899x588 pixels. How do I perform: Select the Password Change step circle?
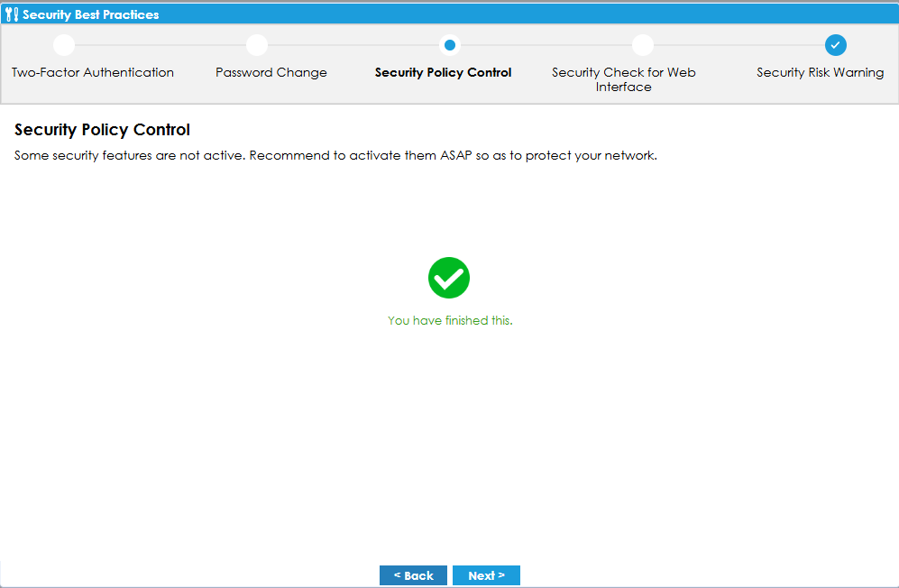point(257,45)
